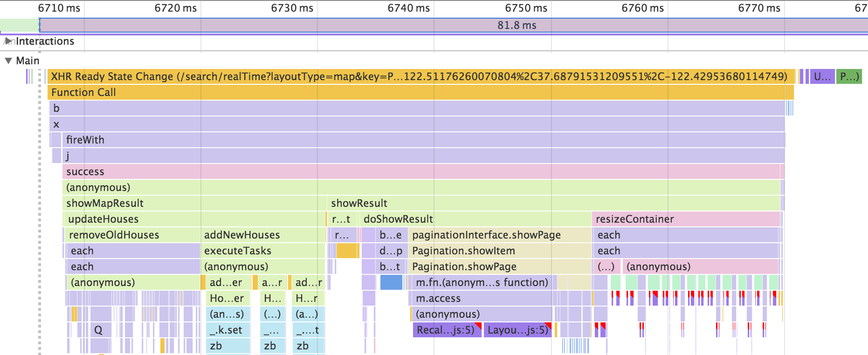
Task: Select the removeOldHouses entry
Action: click(131, 235)
